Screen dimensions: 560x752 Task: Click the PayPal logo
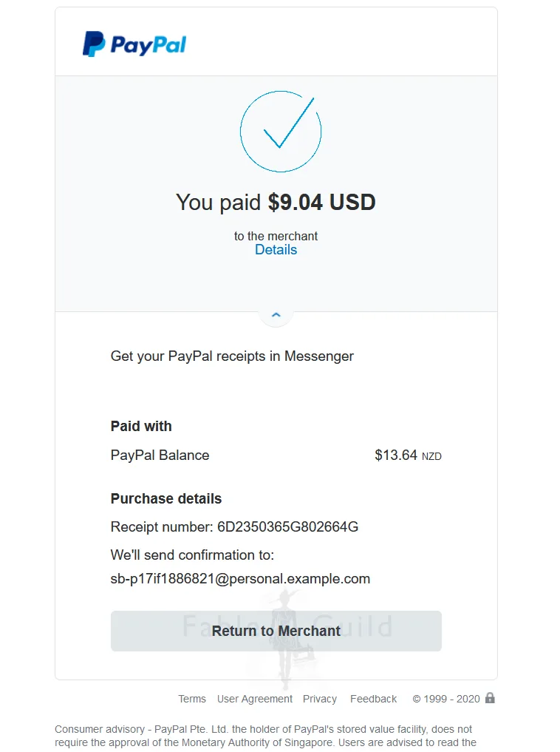click(x=134, y=44)
